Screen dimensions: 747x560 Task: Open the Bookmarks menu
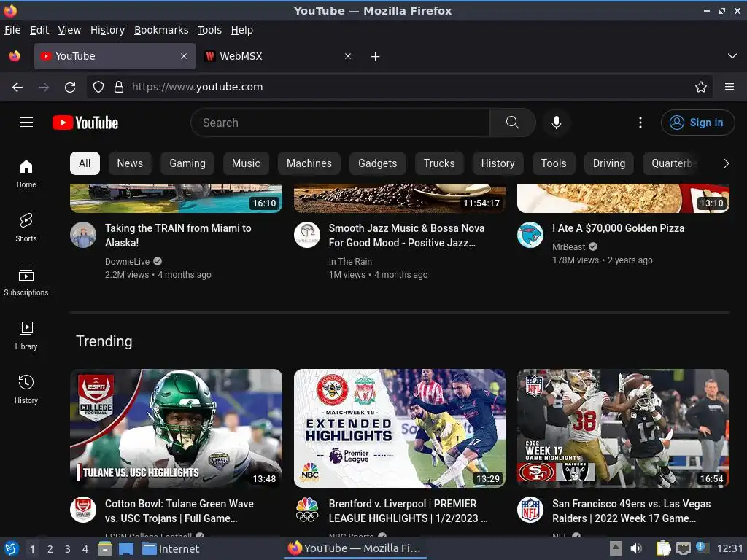[x=161, y=30]
